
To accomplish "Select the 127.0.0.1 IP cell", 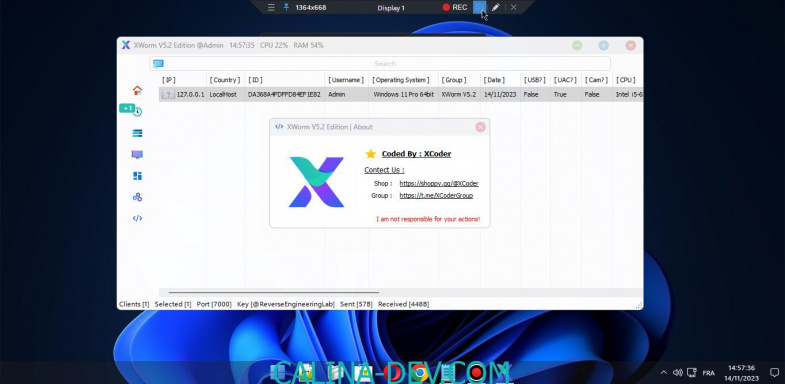I will 190,94.
